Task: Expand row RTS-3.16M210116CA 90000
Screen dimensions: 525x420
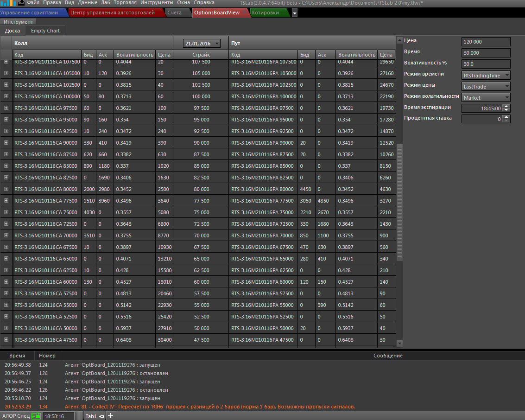Action: coord(6,142)
